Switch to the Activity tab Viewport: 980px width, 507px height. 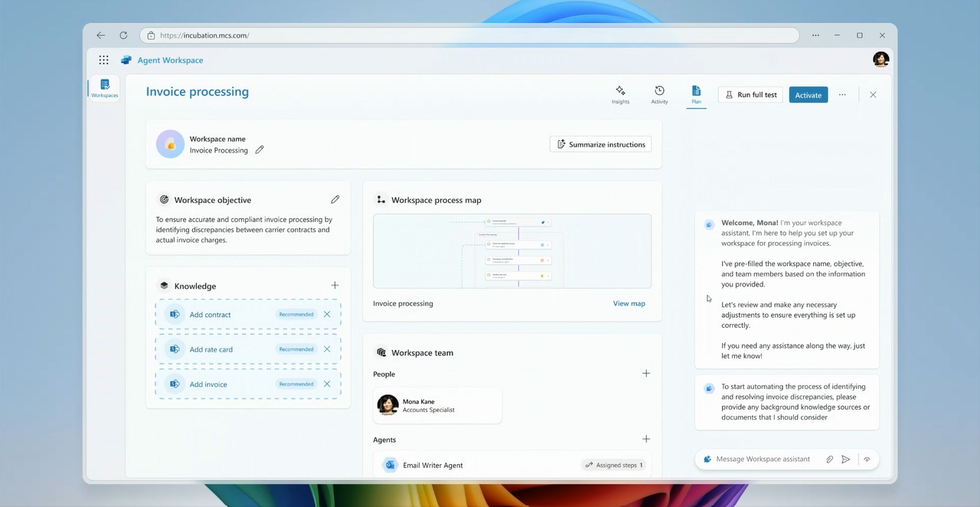coord(659,95)
